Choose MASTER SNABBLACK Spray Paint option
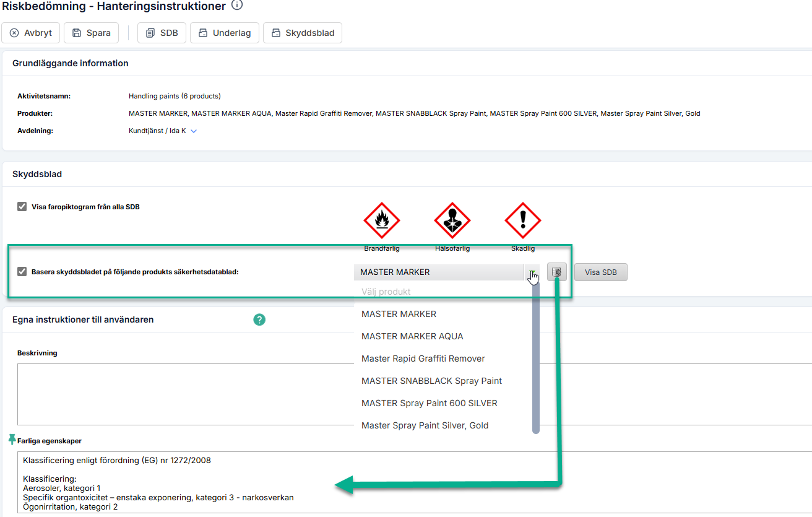The image size is (812, 517). (432, 381)
